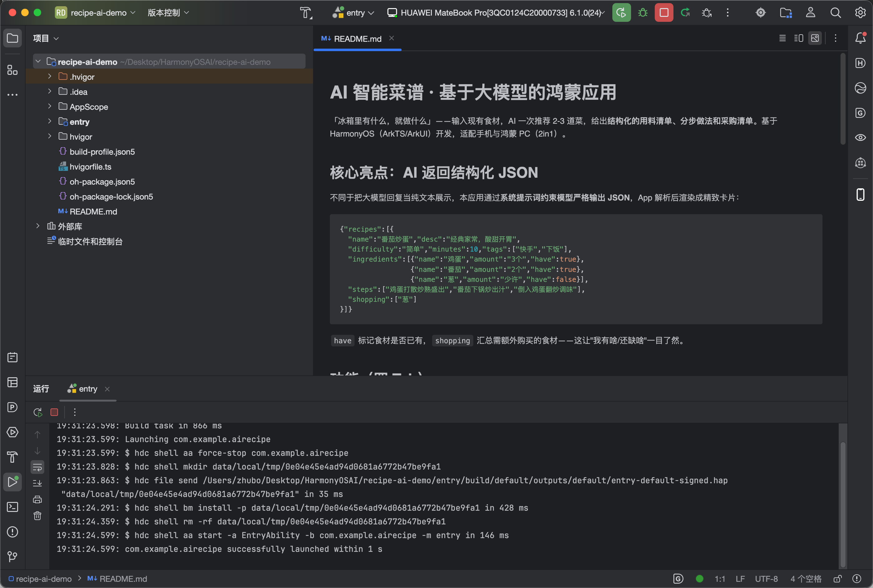Image resolution: width=873 pixels, height=588 pixels.
Task: Open the user account icon
Action: click(x=810, y=13)
